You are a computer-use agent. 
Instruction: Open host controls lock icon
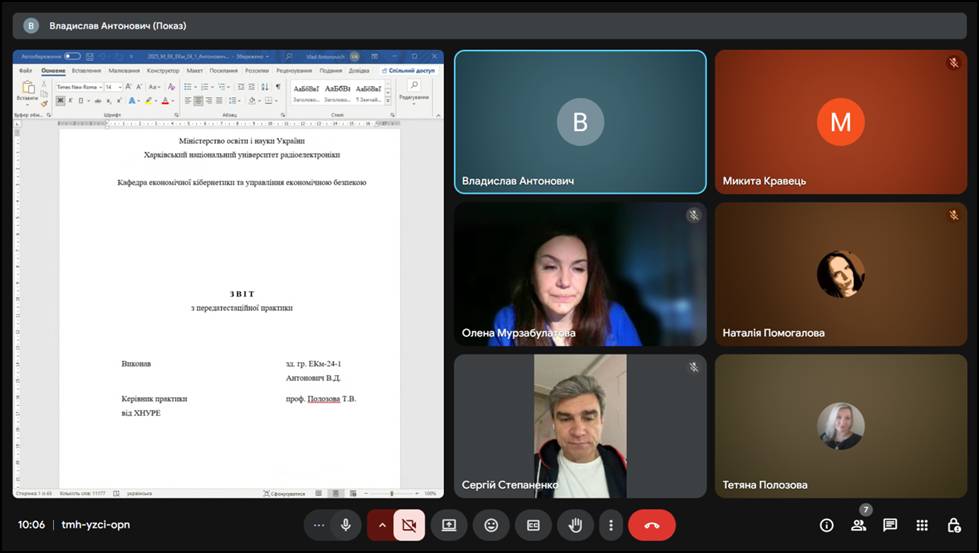coord(954,525)
